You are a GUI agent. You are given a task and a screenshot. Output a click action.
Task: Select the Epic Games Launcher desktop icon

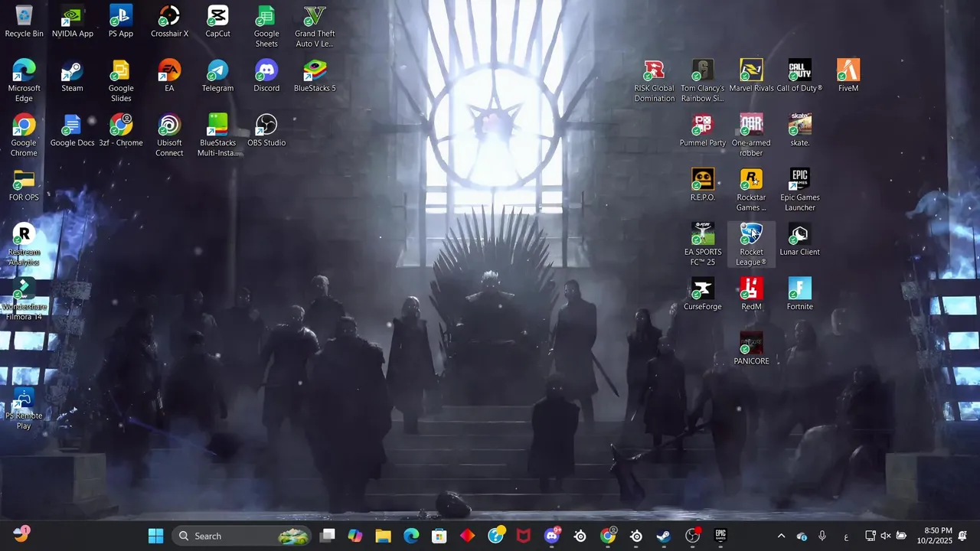pyautogui.click(x=799, y=191)
